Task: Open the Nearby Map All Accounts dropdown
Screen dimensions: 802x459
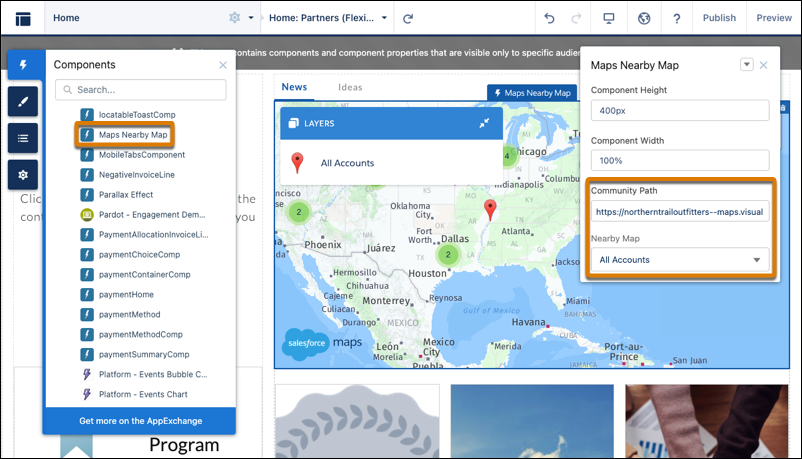Action: pyautogui.click(x=680, y=259)
